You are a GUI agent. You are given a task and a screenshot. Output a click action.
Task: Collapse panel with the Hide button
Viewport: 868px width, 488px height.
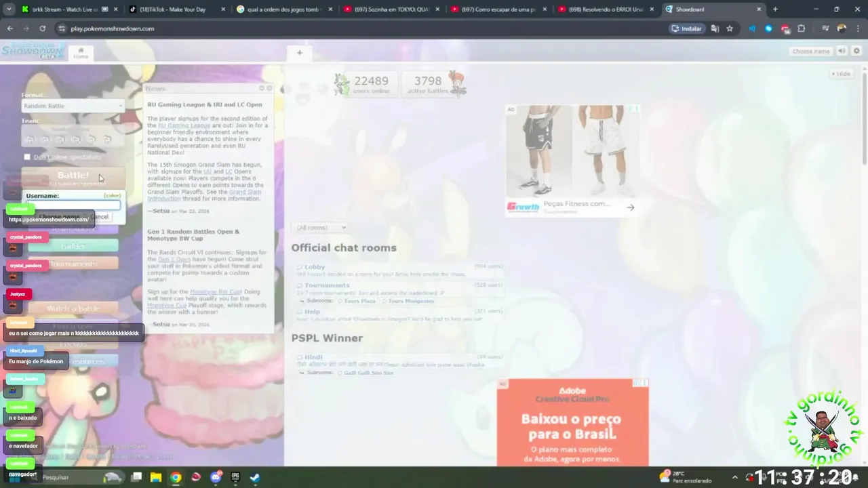point(841,74)
